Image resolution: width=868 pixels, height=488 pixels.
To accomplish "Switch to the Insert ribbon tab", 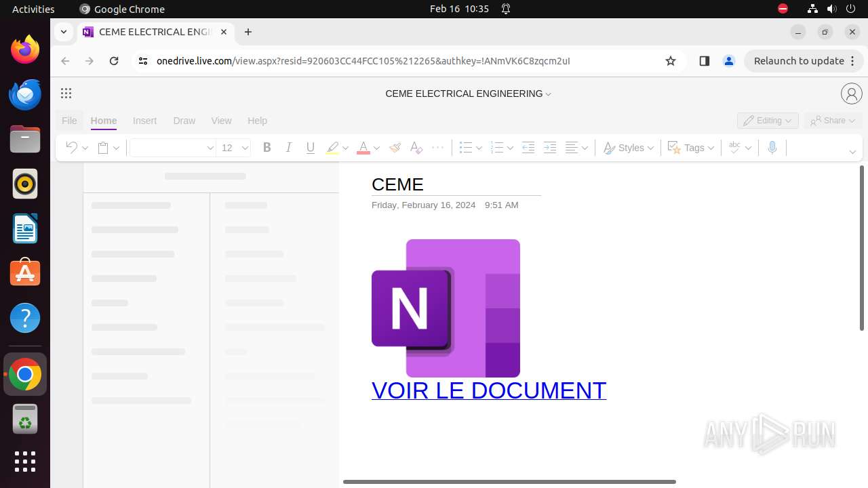I will pyautogui.click(x=144, y=121).
